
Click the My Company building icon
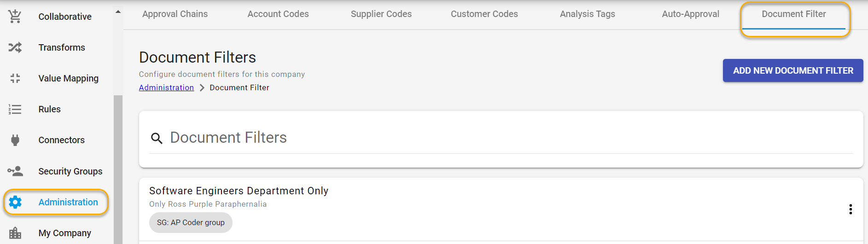(x=15, y=233)
